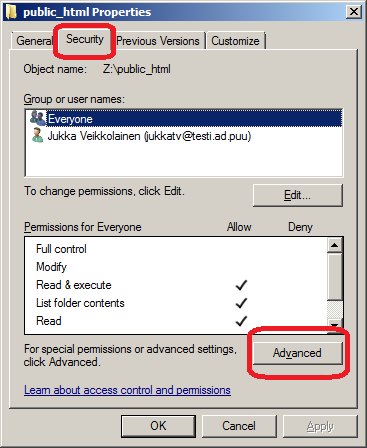The width and height of the screenshot is (367, 448).
Task: Click the Edit... permissions button
Action: (x=298, y=195)
